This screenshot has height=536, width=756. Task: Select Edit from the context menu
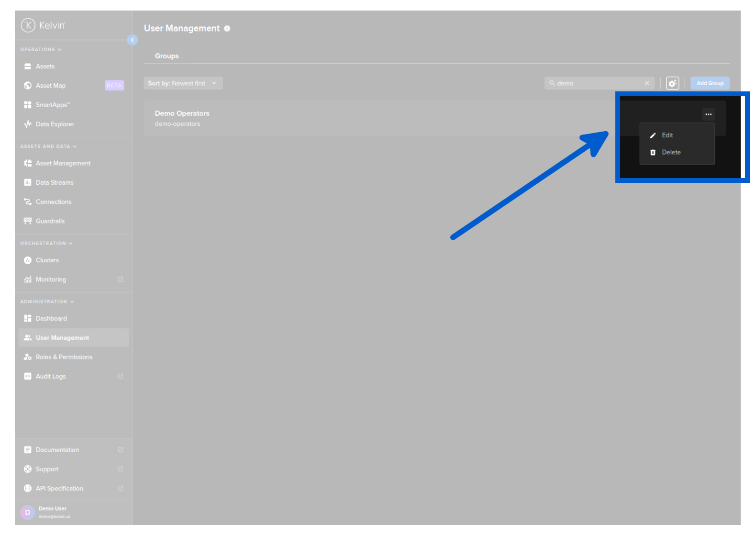667,135
